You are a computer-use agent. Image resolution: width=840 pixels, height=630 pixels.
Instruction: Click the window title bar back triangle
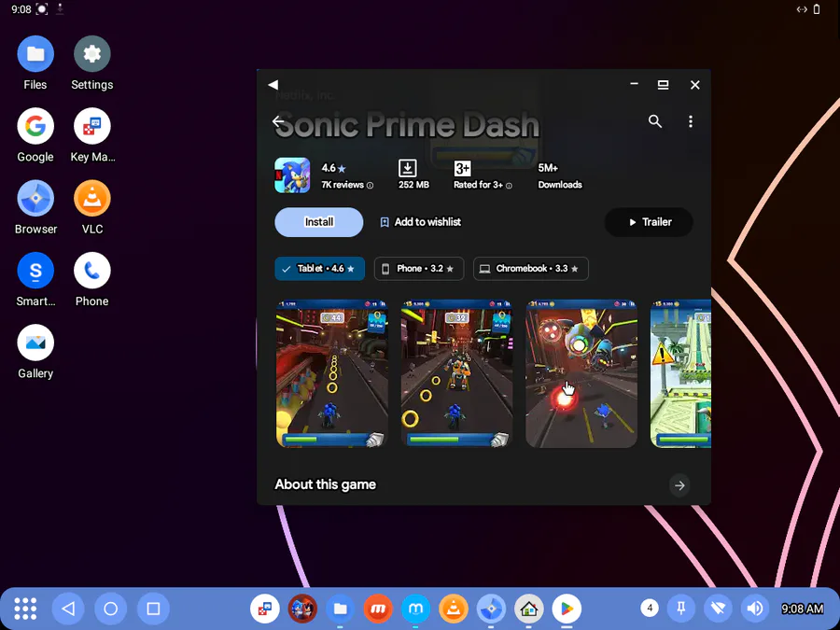tap(273, 85)
